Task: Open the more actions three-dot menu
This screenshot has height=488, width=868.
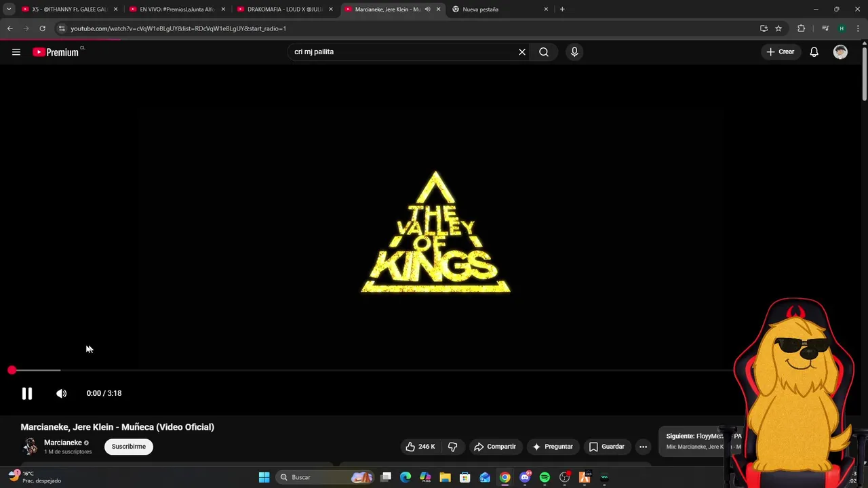Action: [x=643, y=447]
